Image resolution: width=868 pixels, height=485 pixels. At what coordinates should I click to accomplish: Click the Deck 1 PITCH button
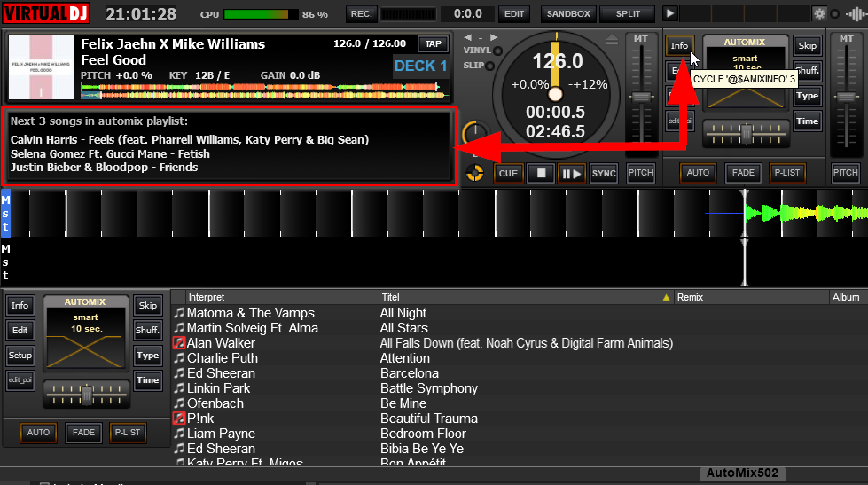pyautogui.click(x=640, y=173)
